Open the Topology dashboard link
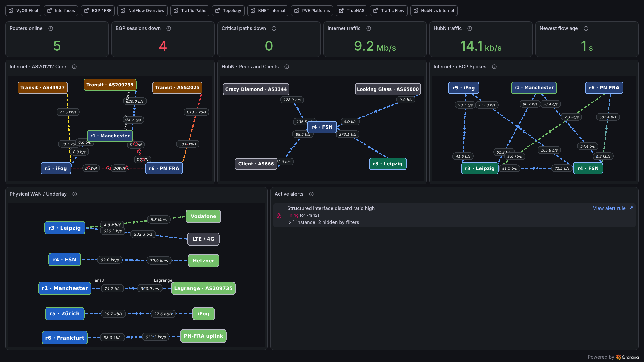Image resolution: width=644 pixels, height=362 pixels. [228, 11]
